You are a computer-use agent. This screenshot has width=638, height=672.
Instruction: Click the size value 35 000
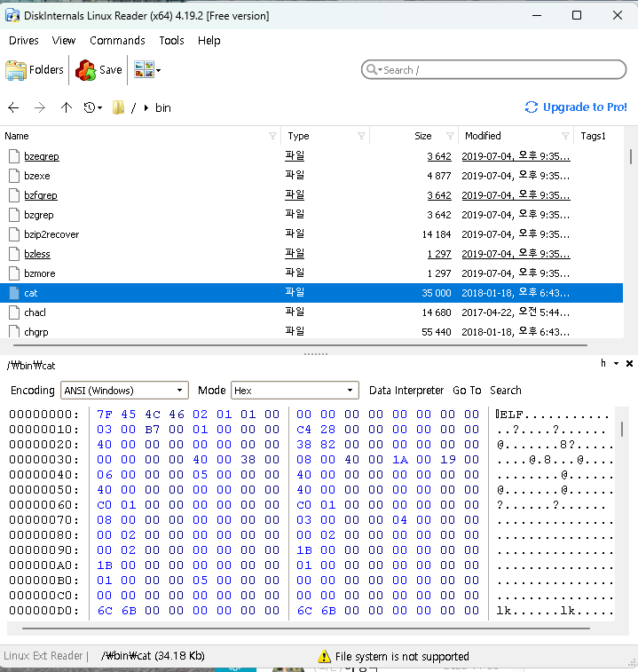tap(437, 293)
